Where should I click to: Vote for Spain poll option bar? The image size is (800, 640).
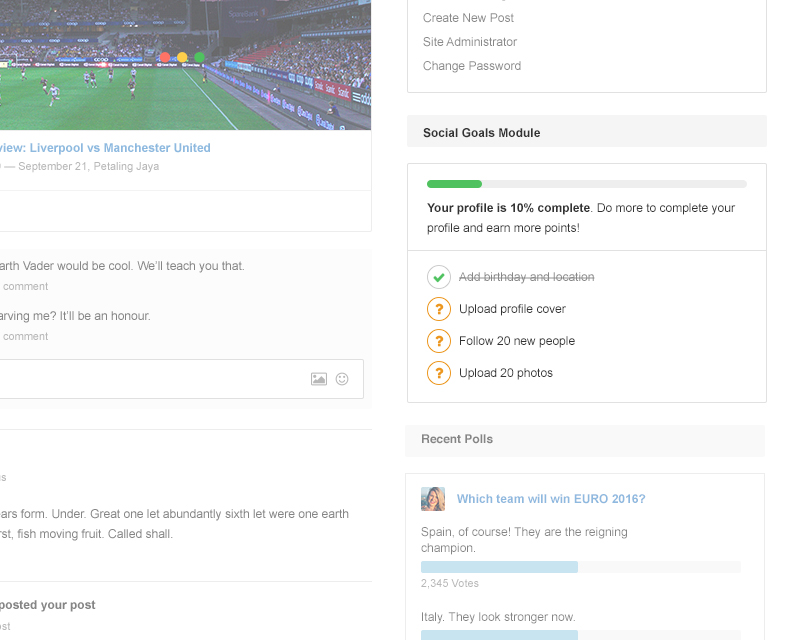(x=500, y=567)
